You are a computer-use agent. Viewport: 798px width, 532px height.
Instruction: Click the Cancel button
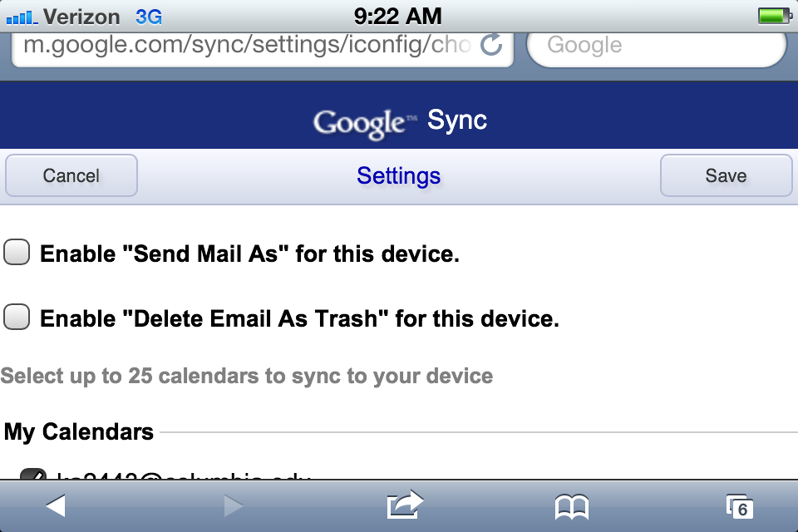(71, 175)
